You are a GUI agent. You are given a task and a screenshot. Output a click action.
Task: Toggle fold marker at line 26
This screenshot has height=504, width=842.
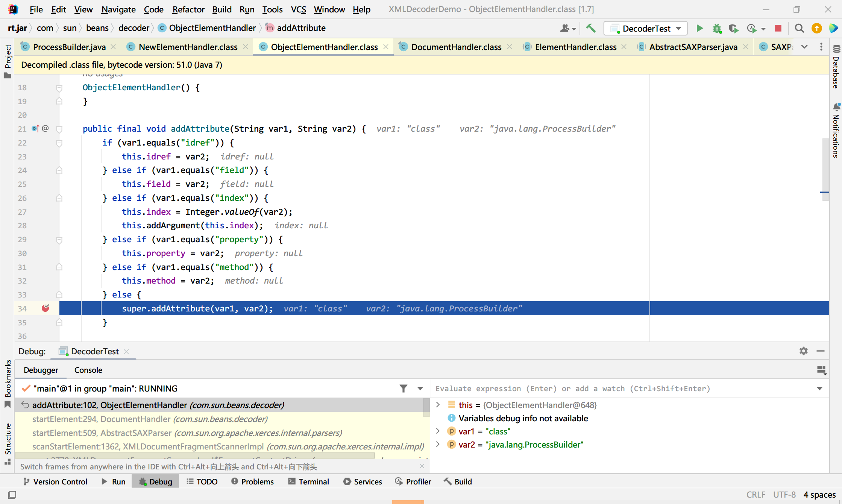pyautogui.click(x=59, y=198)
